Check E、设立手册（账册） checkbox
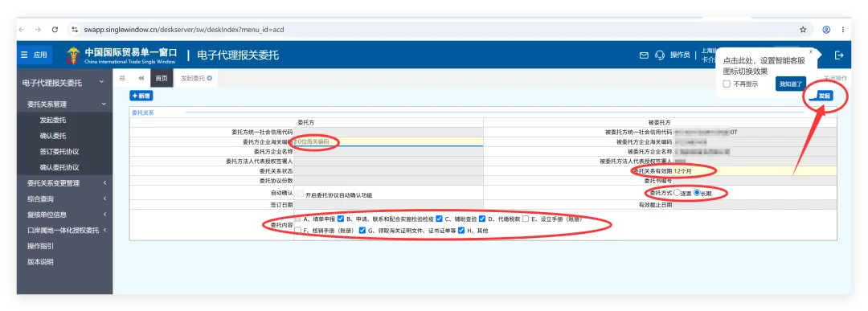 (x=526, y=219)
